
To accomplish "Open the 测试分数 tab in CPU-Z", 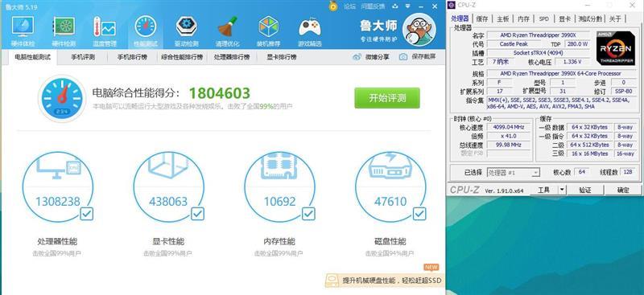I will coord(590,18).
